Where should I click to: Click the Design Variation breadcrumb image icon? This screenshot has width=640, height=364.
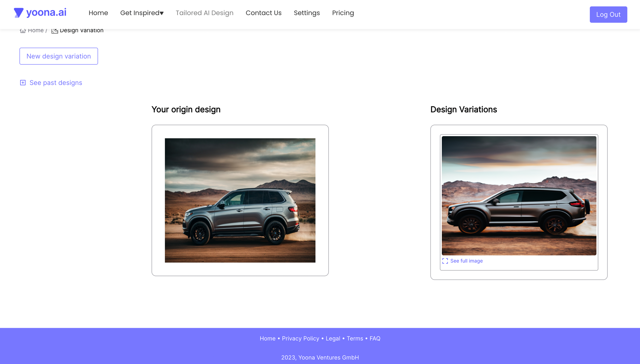tap(55, 31)
